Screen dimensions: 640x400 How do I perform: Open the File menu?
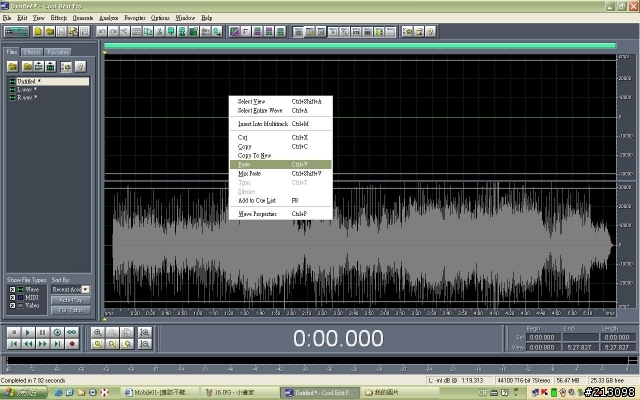(7, 18)
